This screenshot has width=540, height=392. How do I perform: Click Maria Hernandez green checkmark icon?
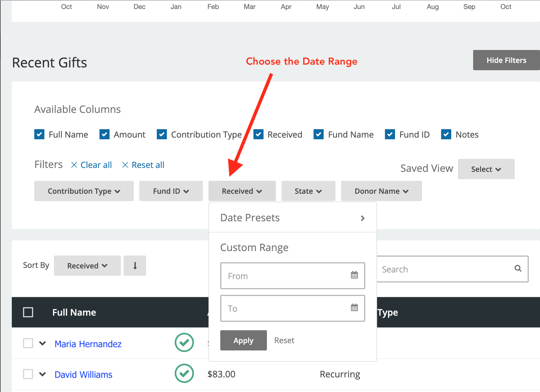184,343
